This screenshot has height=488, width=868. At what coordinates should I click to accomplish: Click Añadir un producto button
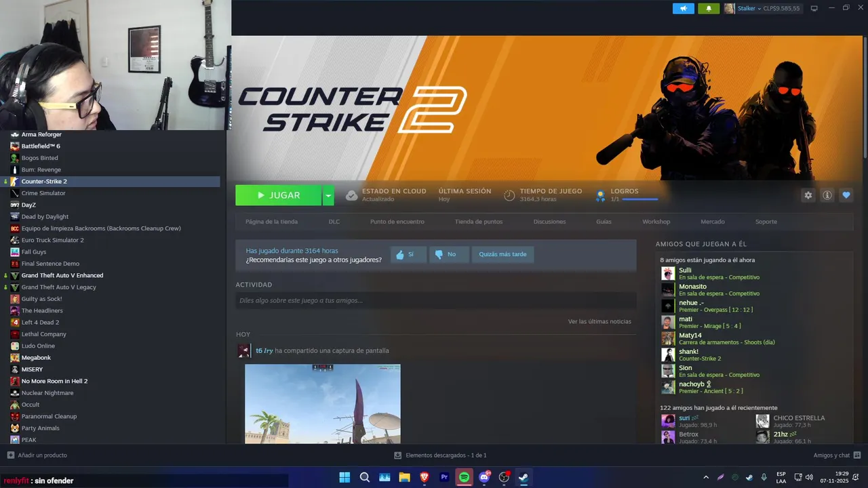coord(37,455)
